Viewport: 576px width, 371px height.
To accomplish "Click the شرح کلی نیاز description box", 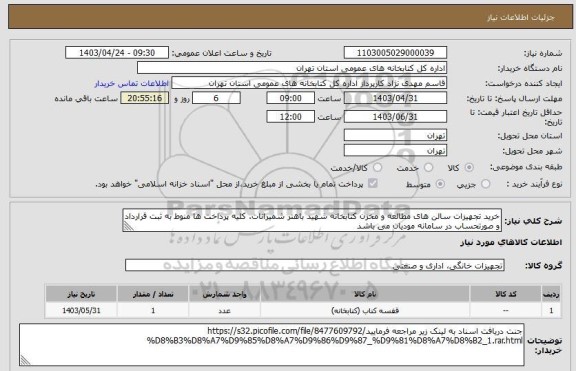I will pyautogui.click(x=312, y=221).
